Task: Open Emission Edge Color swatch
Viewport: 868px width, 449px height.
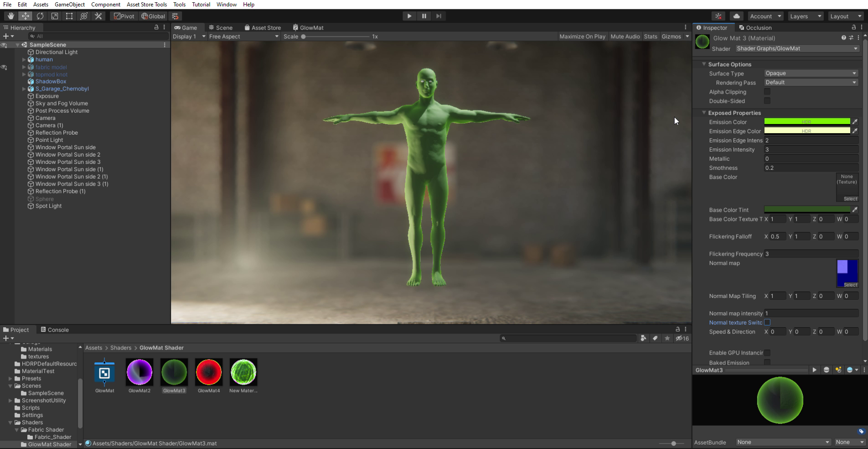Action: 807,131
